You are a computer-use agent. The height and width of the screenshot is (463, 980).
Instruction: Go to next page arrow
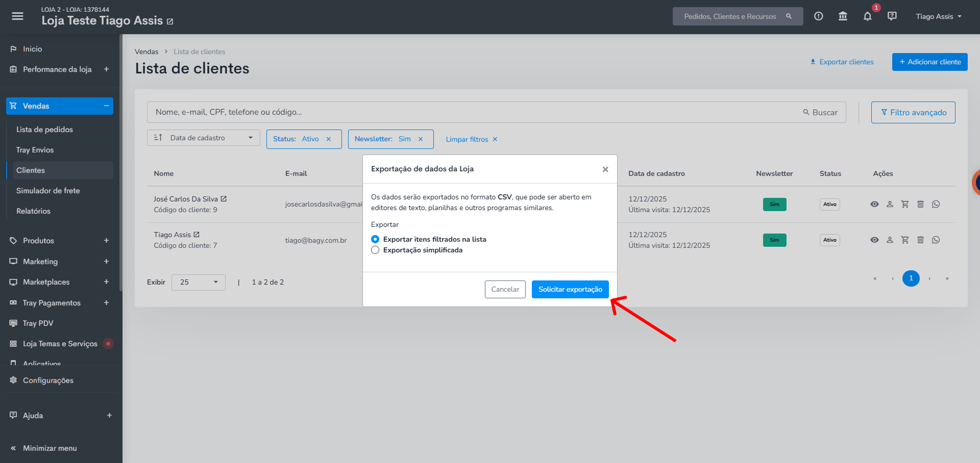click(x=929, y=278)
